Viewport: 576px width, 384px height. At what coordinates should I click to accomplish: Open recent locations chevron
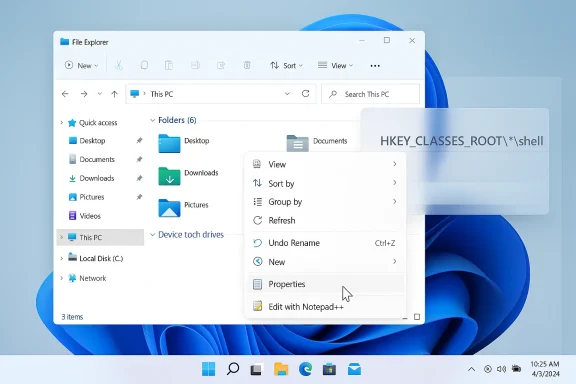99,94
